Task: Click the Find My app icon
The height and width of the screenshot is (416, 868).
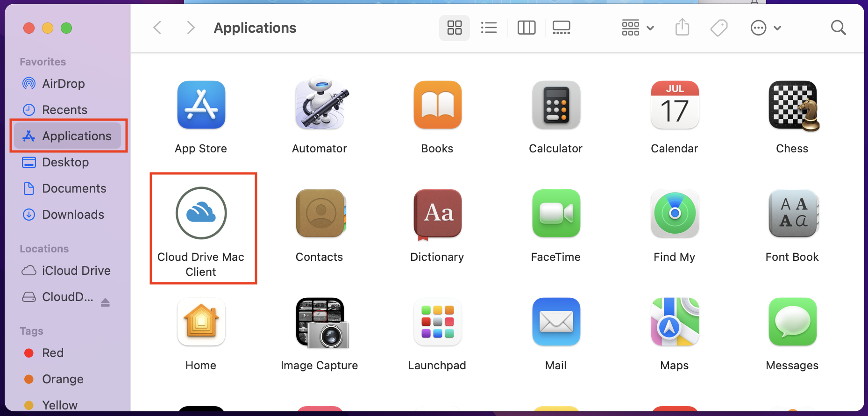Action: coord(675,213)
